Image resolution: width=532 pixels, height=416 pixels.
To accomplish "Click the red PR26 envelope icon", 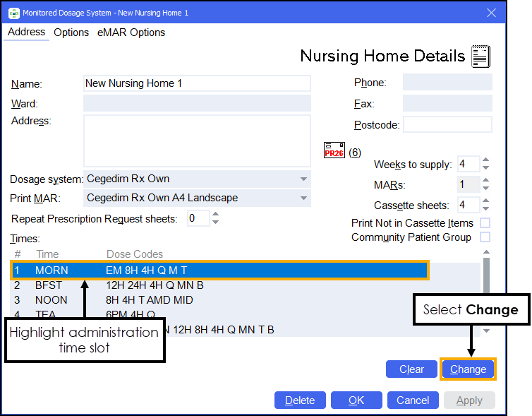I will (x=333, y=152).
